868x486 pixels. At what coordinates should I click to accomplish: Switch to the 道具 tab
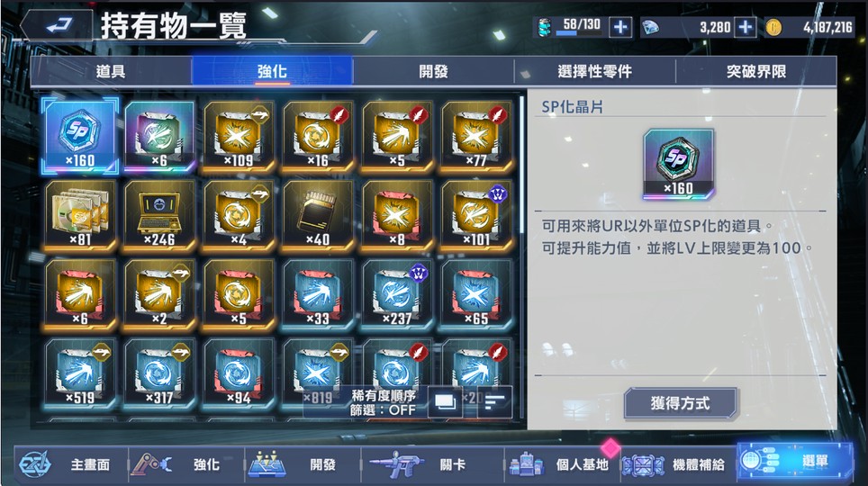coord(111,71)
